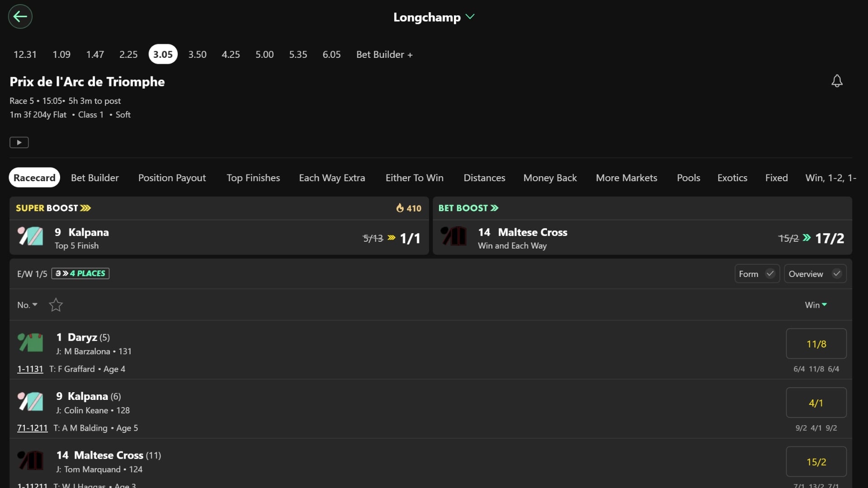Select the 2.25 race time
Viewport: 868px width, 488px height.
128,55
